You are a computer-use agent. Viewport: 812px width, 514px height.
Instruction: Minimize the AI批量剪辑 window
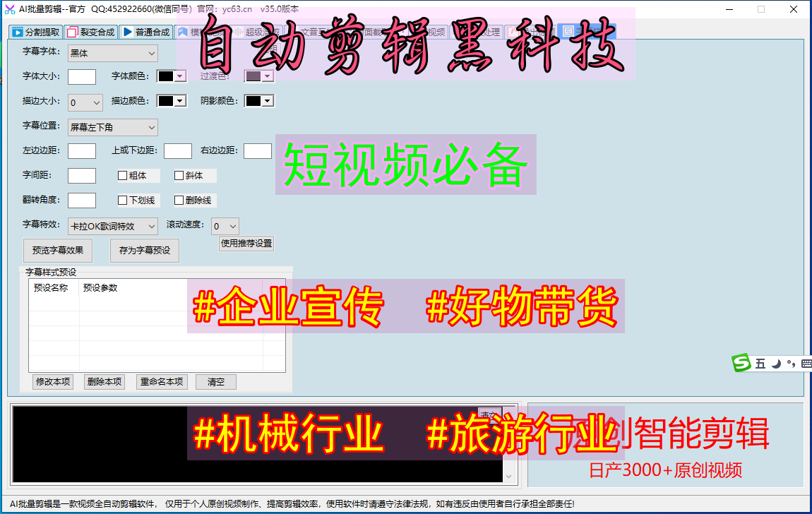(x=729, y=9)
